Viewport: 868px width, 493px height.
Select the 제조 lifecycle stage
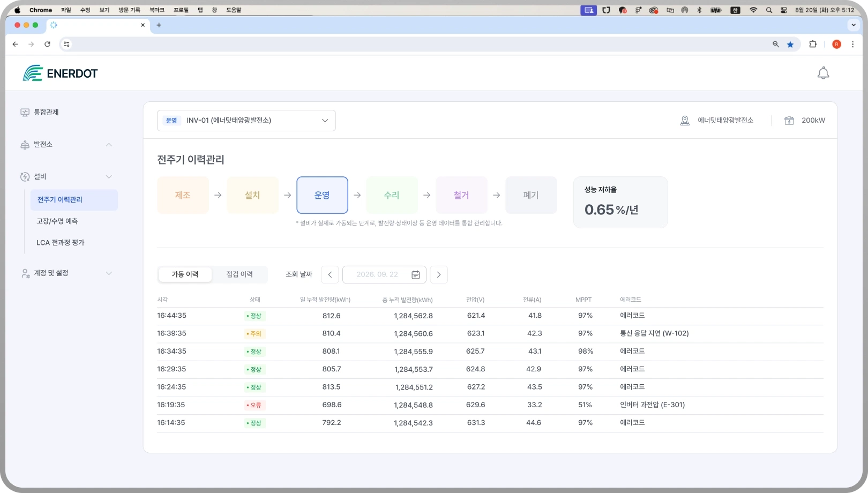[183, 196]
